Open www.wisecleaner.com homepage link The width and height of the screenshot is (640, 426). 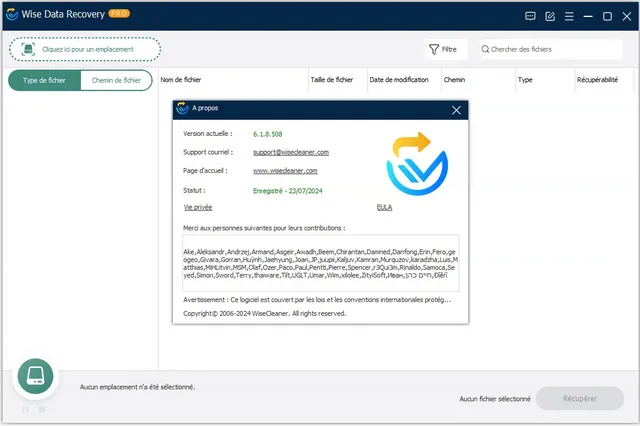coord(285,171)
